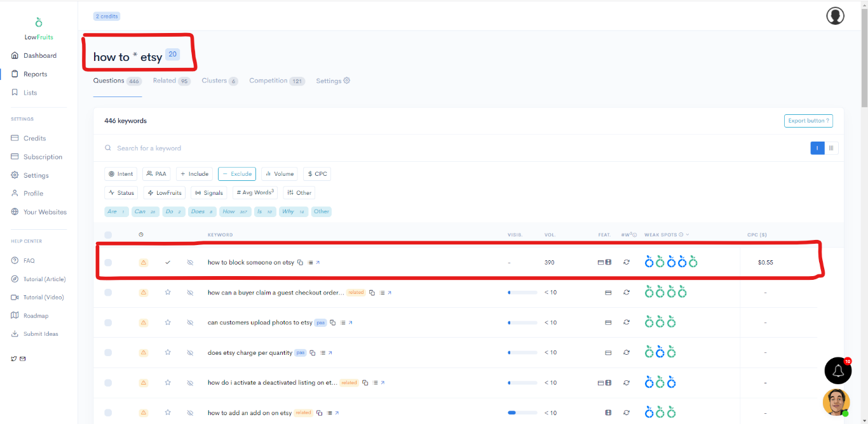Click visibility bar for 'how to add an add on'
This screenshot has height=424, width=868.
pyautogui.click(x=522, y=413)
